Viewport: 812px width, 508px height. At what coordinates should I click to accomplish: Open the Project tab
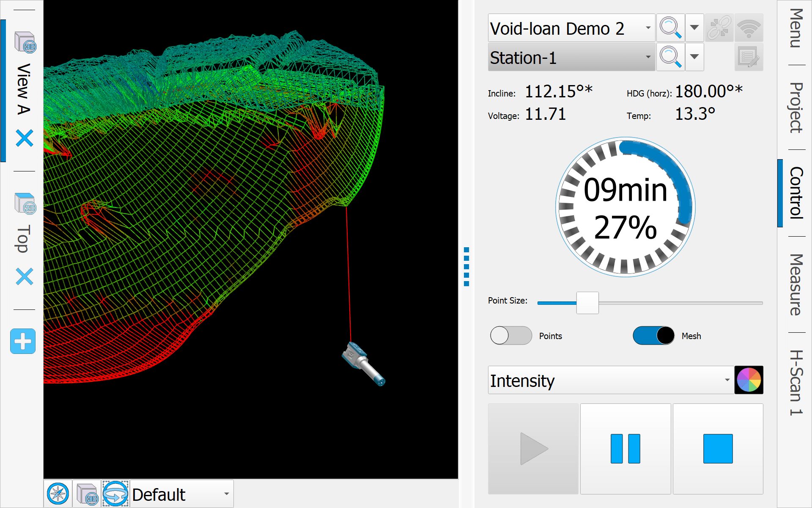pos(796,108)
